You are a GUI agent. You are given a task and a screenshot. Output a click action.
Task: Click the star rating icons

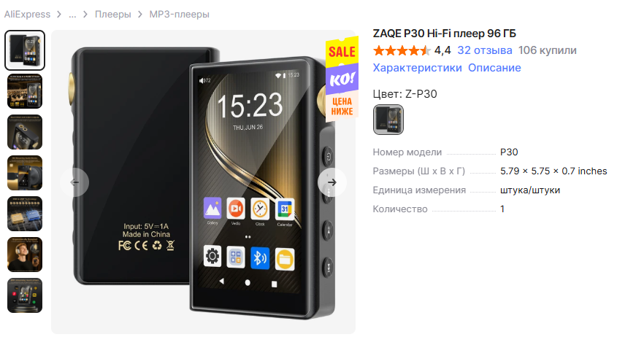(x=402, y=50)
